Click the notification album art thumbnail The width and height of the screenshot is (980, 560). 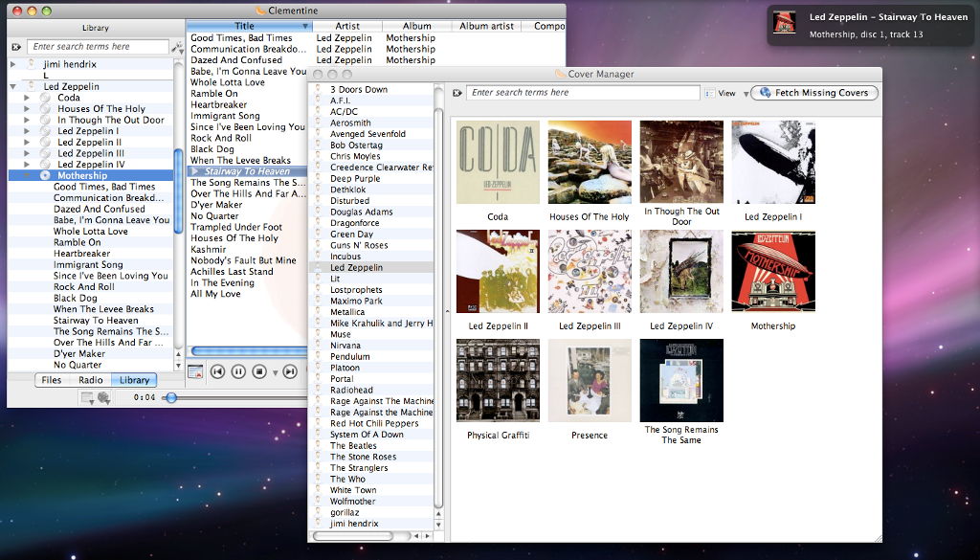click(x=785, y=22)
